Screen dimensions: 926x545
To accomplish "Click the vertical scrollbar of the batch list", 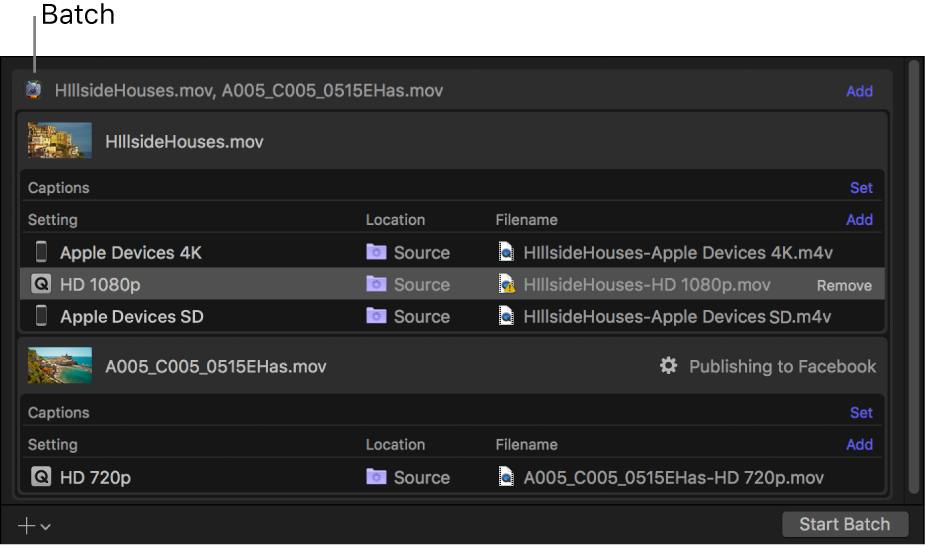I will (x=912, y=280).
